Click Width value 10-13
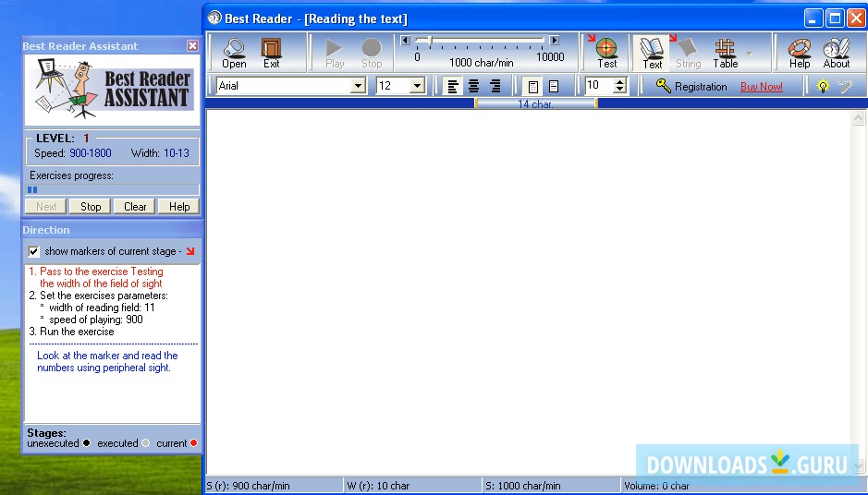 [176, 153]
